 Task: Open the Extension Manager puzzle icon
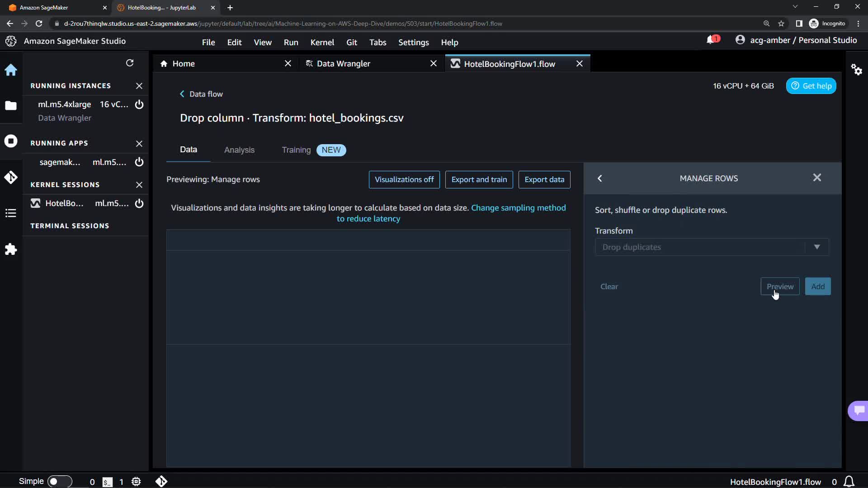pyautogui.click(x=11, y=249)
